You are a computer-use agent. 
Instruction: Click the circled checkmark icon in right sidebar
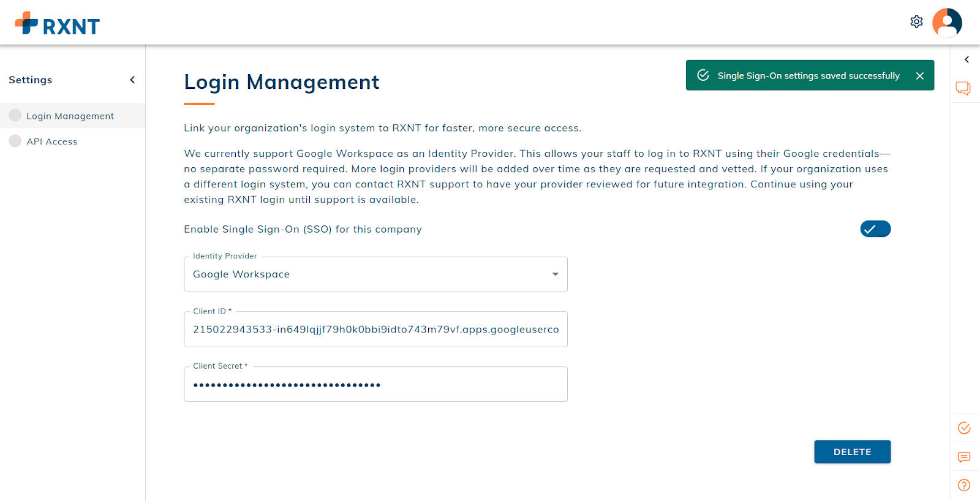click(964, 428)
